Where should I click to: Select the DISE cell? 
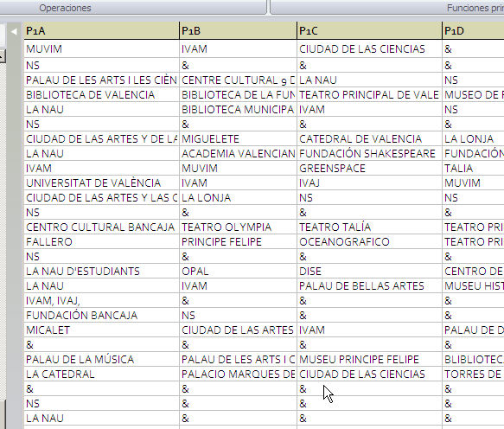coord(370,271)
